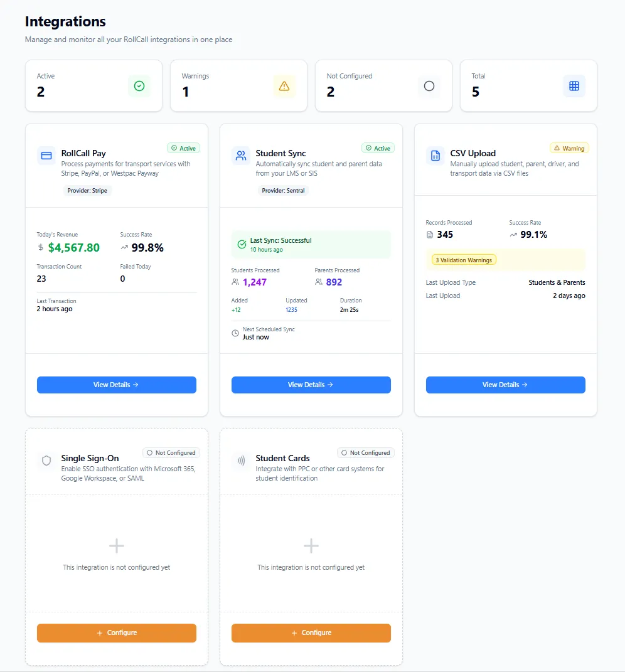Click the large plus icon in Single Sign-On card

[x=117, y=546]
